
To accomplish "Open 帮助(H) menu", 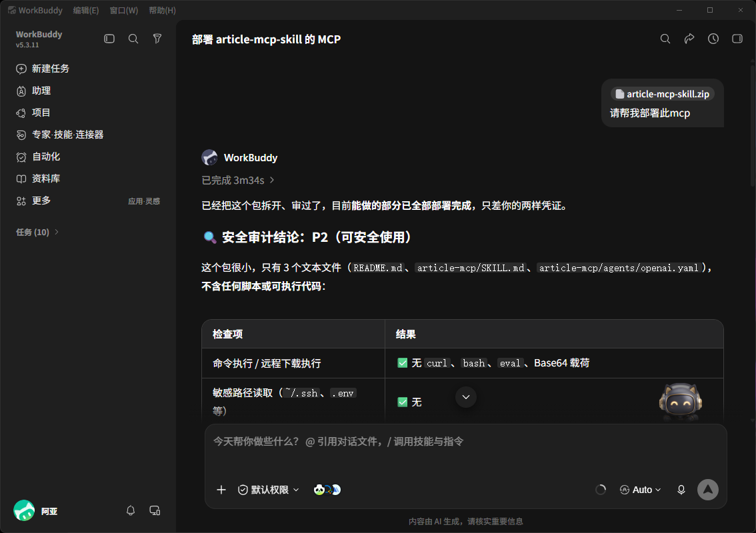I will tap(162, 10).
